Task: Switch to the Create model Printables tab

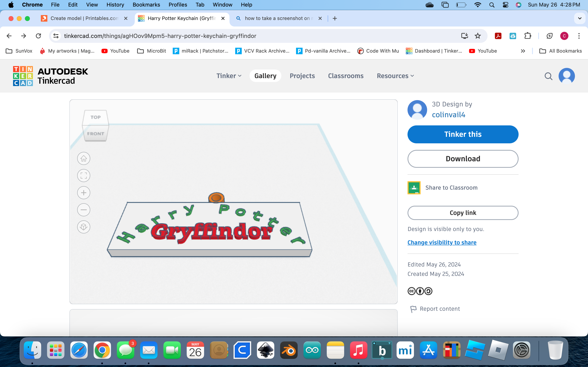Action: [84, 18]
